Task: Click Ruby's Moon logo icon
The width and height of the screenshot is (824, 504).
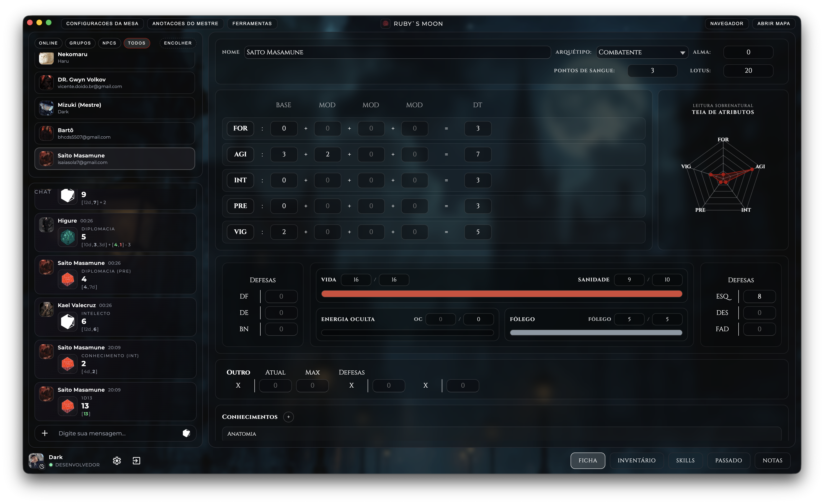Action: tap(386, 23)
